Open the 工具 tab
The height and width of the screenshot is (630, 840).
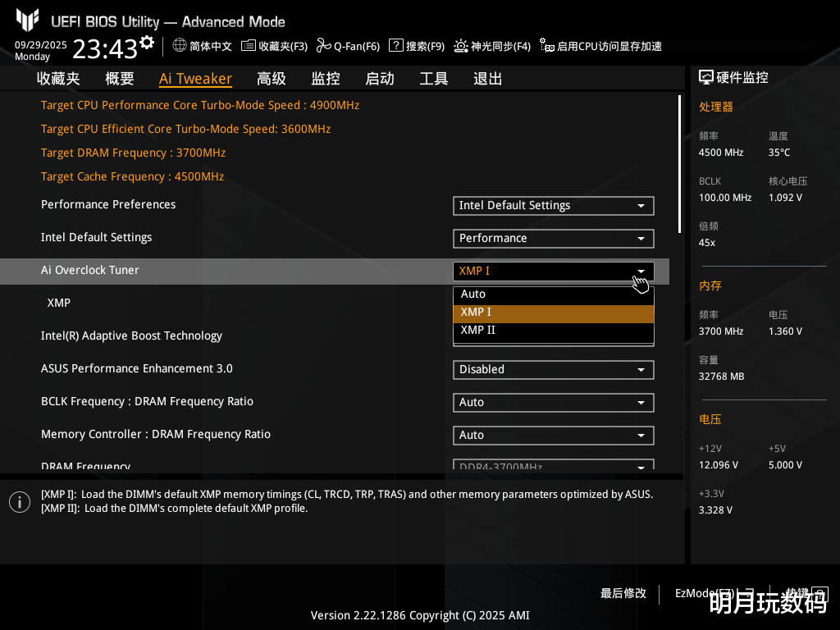point(434,79)
